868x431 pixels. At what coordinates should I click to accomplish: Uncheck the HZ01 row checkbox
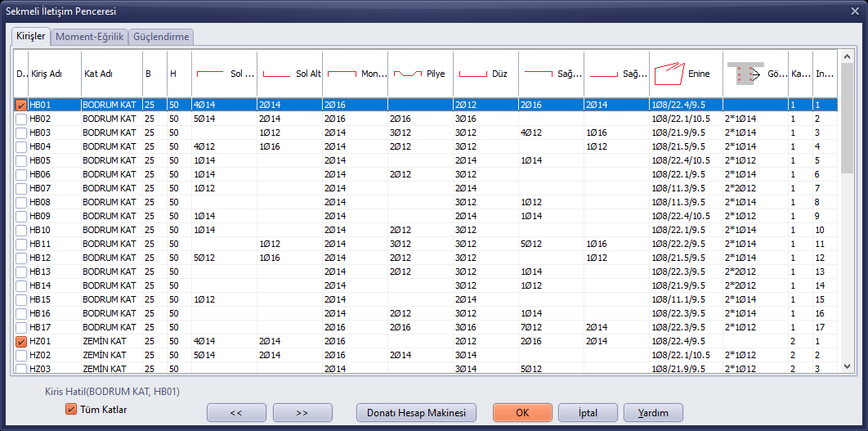click(x=21, y=341)
